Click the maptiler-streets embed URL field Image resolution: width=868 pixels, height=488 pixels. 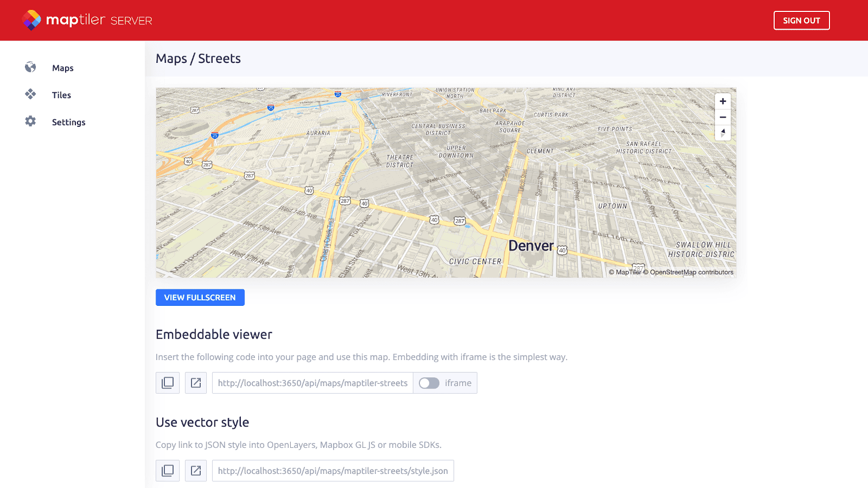click(x=312, y=383)
